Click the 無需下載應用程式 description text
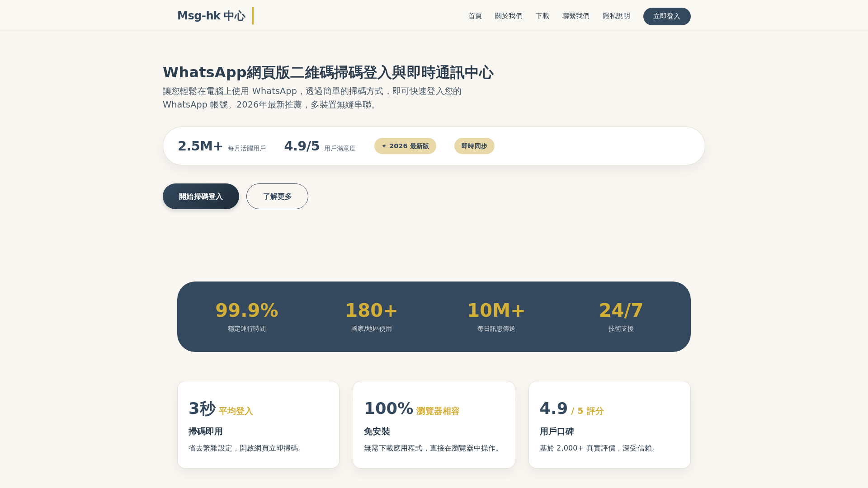 tap(434, 448)
